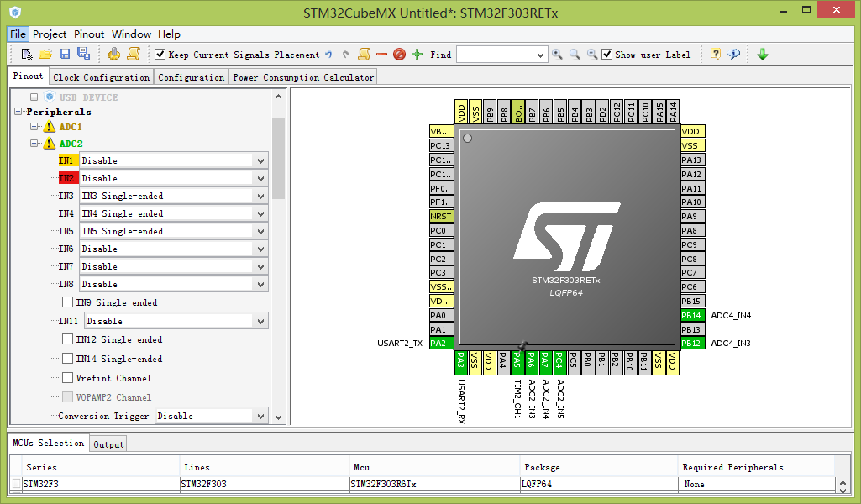
Task: Switch to Clock Configuration tab
Action: click(101, 77)
